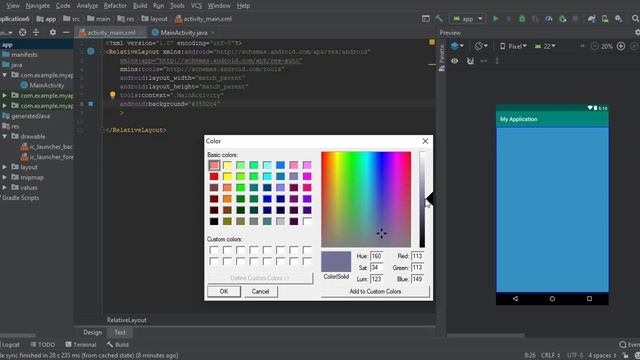Switch to MainActivity.java tab
Screen dimensions: 640x360
tap(184, 32)
